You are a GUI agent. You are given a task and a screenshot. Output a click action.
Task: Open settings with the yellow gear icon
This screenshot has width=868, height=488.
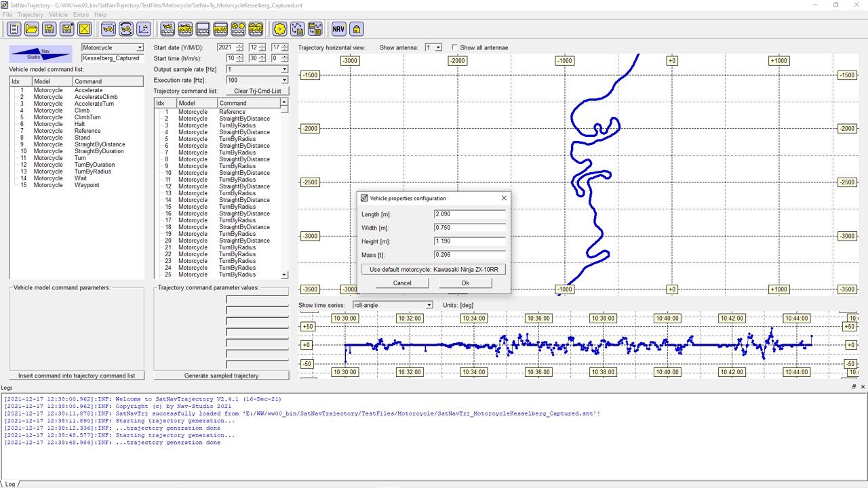(x=279, y=29)
